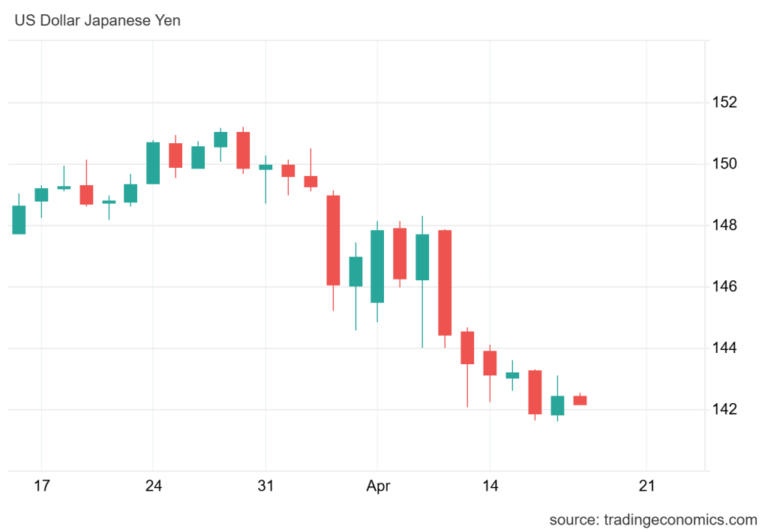
Task: Select the green candlestick above the Apr label
Action: pos(377,266)
